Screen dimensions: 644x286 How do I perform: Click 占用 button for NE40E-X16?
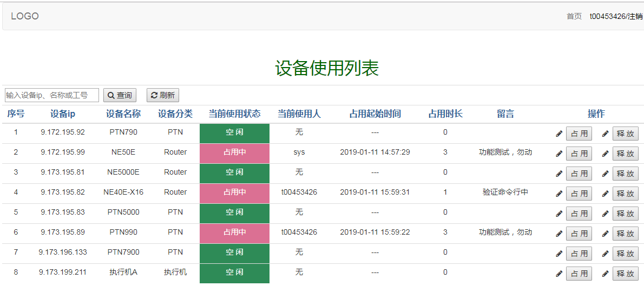pyautogui.click(x=579, y=194)
